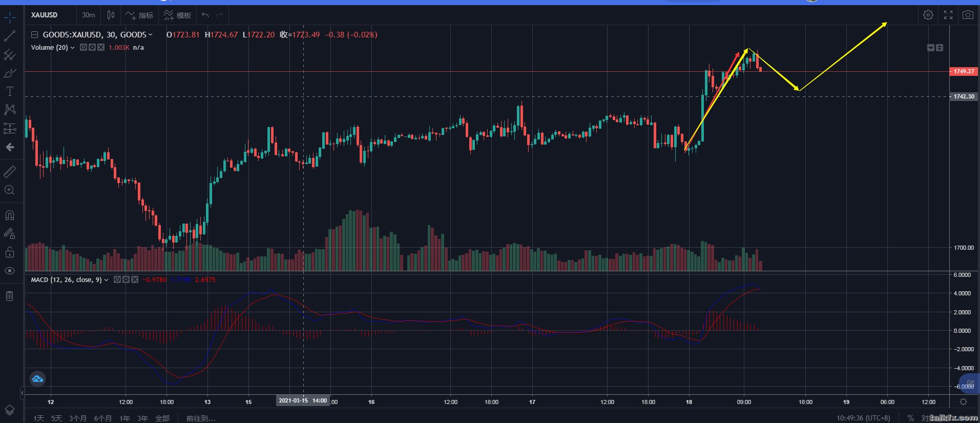The height and width of the screenshot is (423, 980).
Task: Select the crosshair cursor tool
Action: point(10,18)
